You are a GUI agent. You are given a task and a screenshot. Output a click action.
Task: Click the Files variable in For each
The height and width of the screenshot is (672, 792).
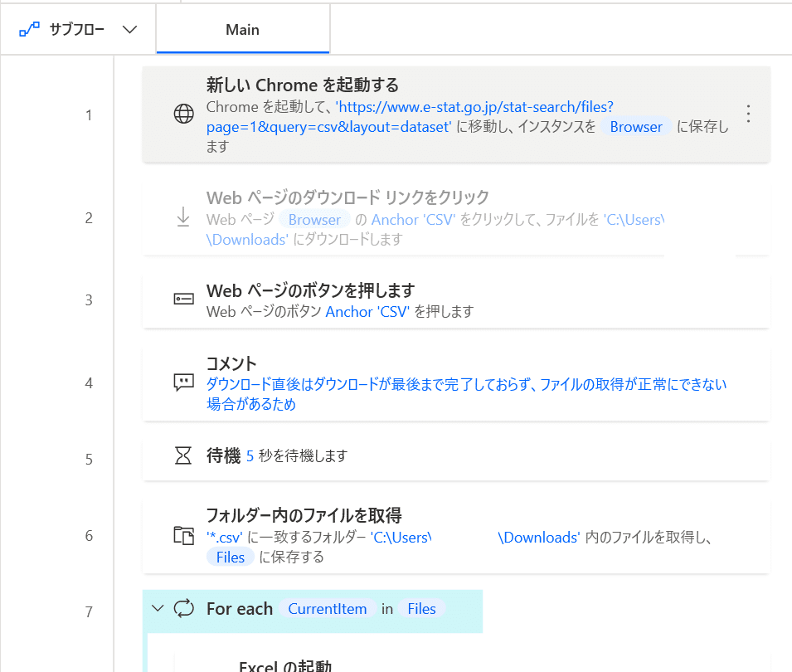click(421, 609)
